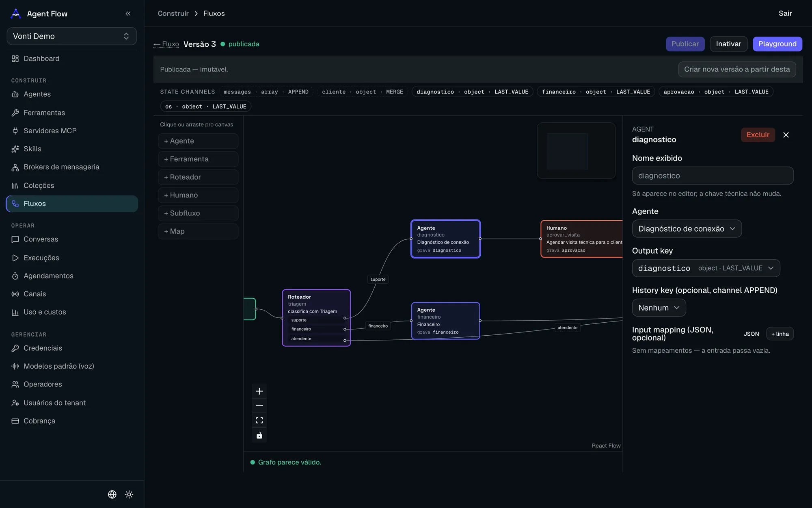This screenshot has height=508, width=812.
Task: Open Operadores in the sidebar
Action: (x=72, y=384)
